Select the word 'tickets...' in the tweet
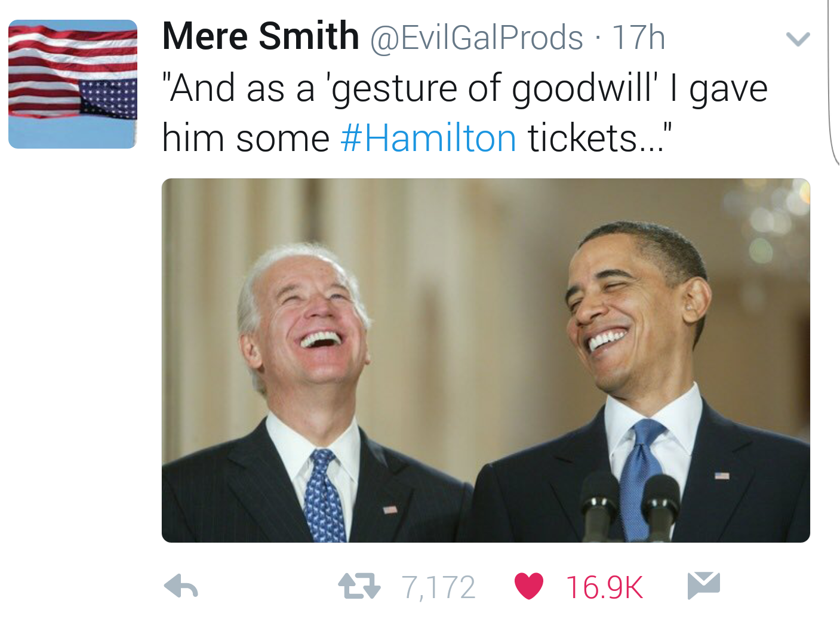Screen dimensions: 840x619 pyautogui.click(x=600, y=138)
